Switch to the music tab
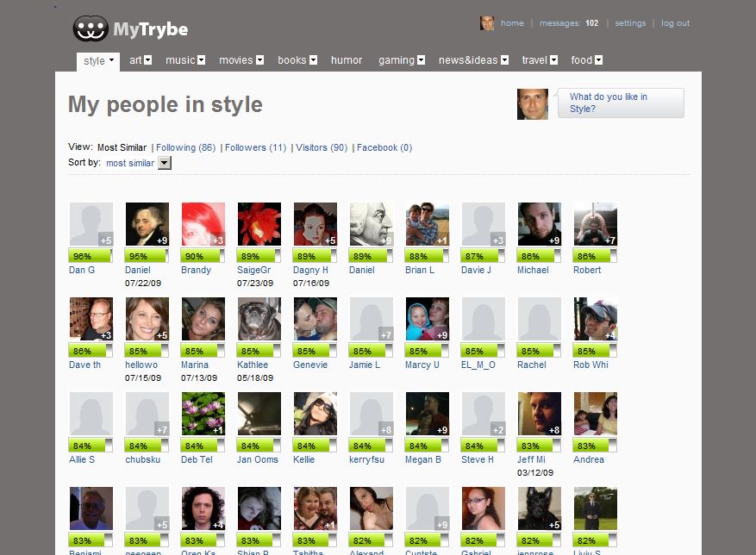The height and width of the screenshot is (555, 756). coord(180,60)
